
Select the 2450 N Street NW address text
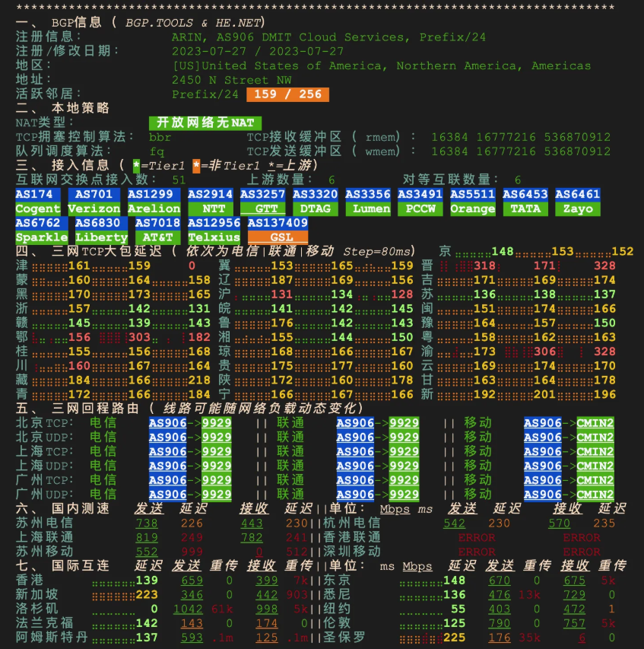coord(231,80)
